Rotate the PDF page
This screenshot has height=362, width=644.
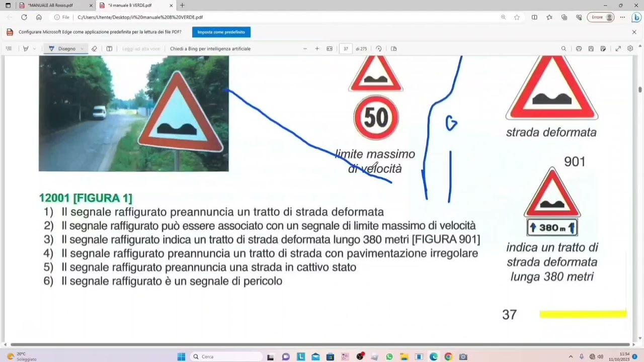click(x=379, y=49)
